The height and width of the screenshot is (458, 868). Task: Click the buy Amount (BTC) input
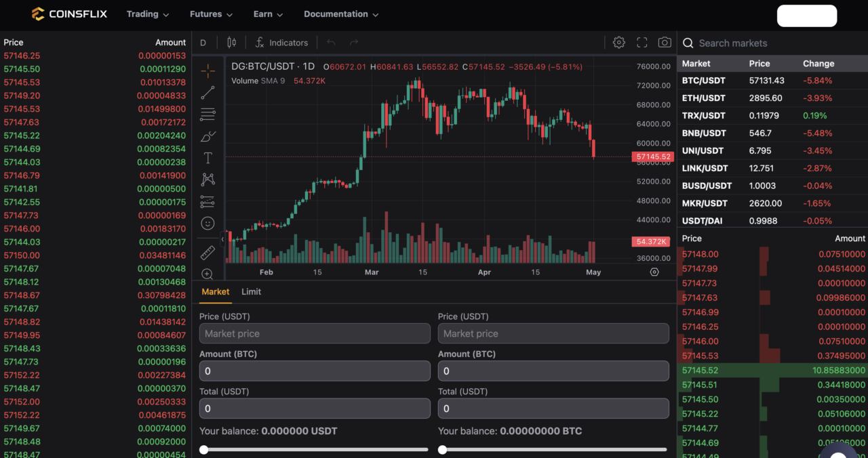coord(315,371)
